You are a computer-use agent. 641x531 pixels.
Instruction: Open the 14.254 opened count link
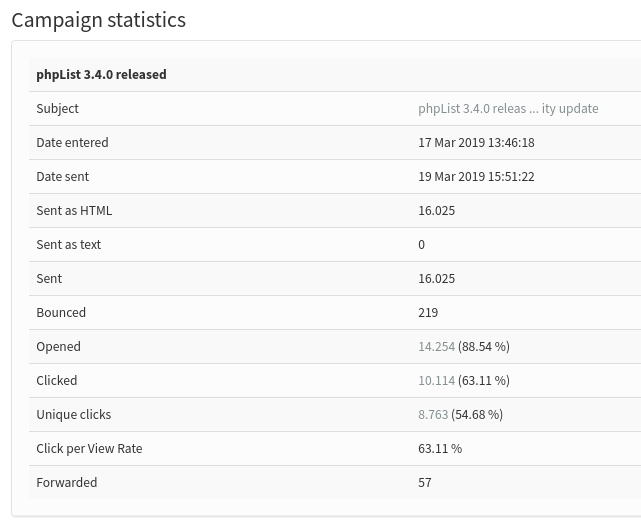pos(436,347)
